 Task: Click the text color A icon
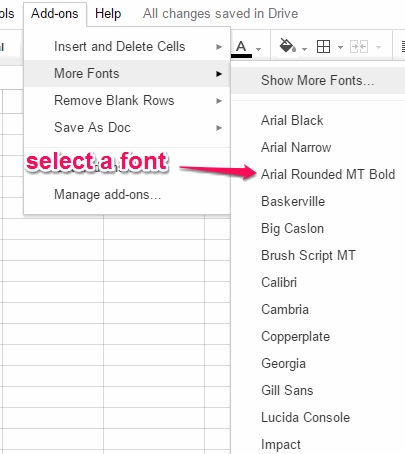click(242, 48)
